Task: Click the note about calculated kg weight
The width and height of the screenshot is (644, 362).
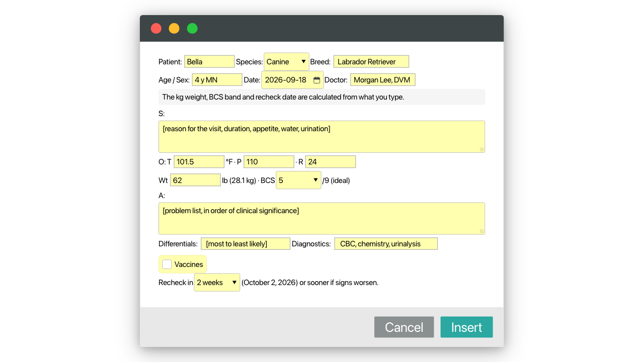Action: tap(321, 97)
